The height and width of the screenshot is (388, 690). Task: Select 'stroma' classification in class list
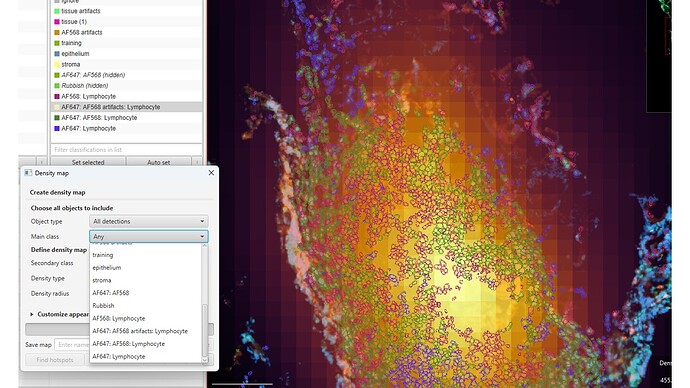click(127, 64)
